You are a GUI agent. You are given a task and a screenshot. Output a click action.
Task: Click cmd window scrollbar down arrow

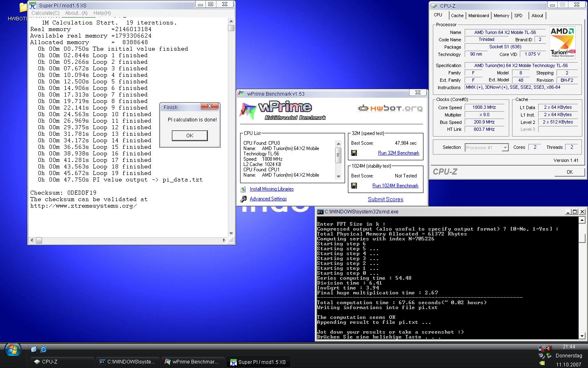click(x=582, y=335)
